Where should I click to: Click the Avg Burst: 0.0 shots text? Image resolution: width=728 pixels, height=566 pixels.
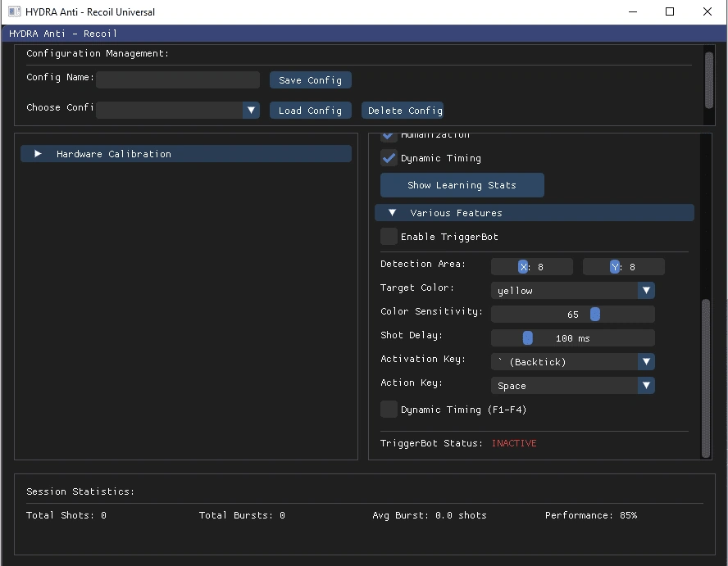[x=430, y=515]
